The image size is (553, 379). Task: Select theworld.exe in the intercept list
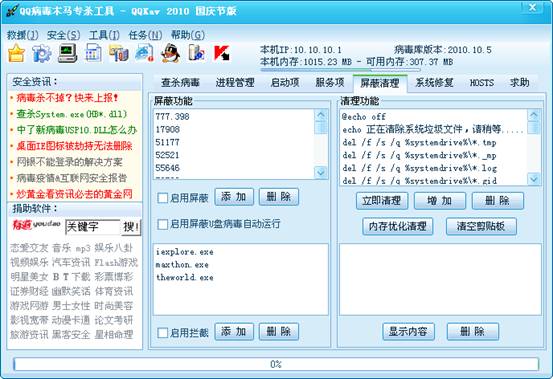(x=184, y=277)
